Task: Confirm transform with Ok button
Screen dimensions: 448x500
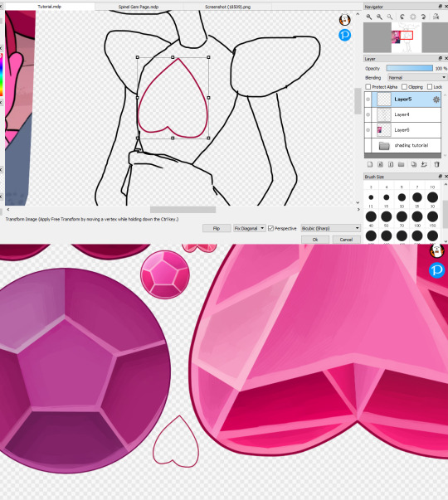Action: pos(315,240)
